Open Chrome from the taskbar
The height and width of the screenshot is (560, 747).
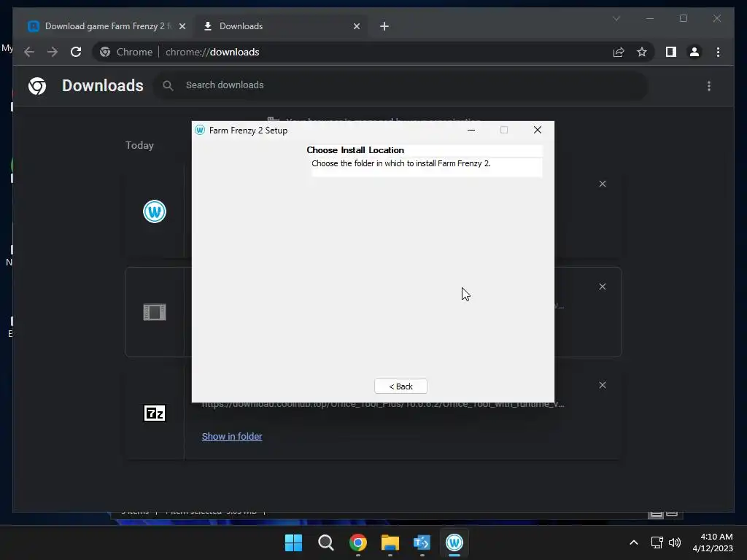click(357, 542)
